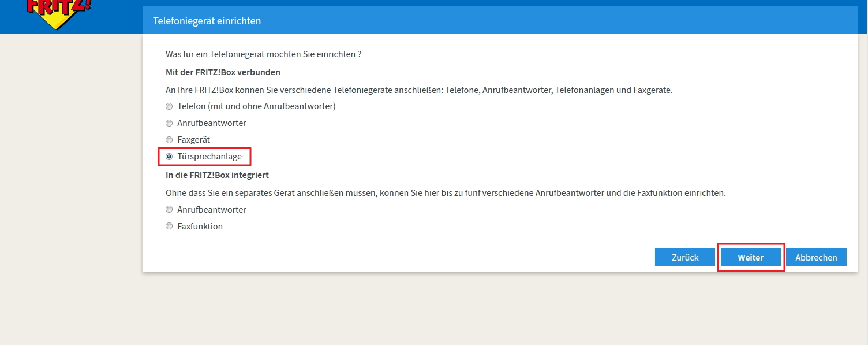Image resolution: width=868 pixels, height=345 pixels.
Task: Select integrated Anrufbeantworter radio above Faxfunktion
Action: [169, 210]
